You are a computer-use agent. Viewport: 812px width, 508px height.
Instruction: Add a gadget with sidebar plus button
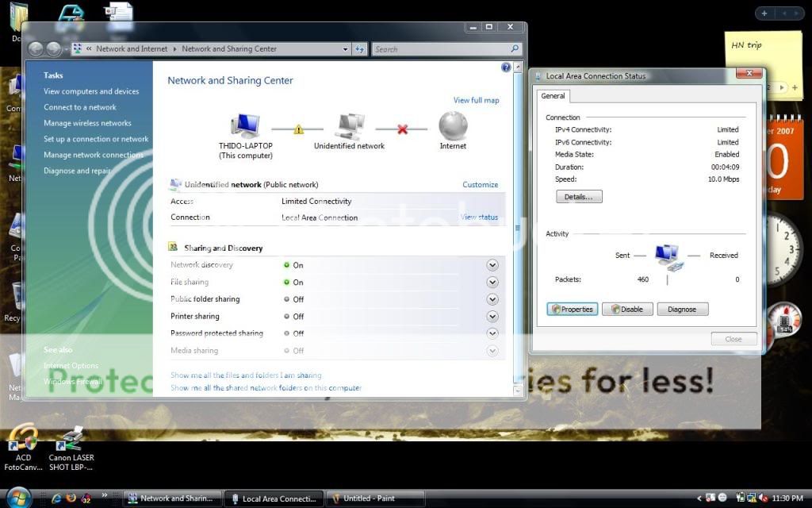coord(764,13)
